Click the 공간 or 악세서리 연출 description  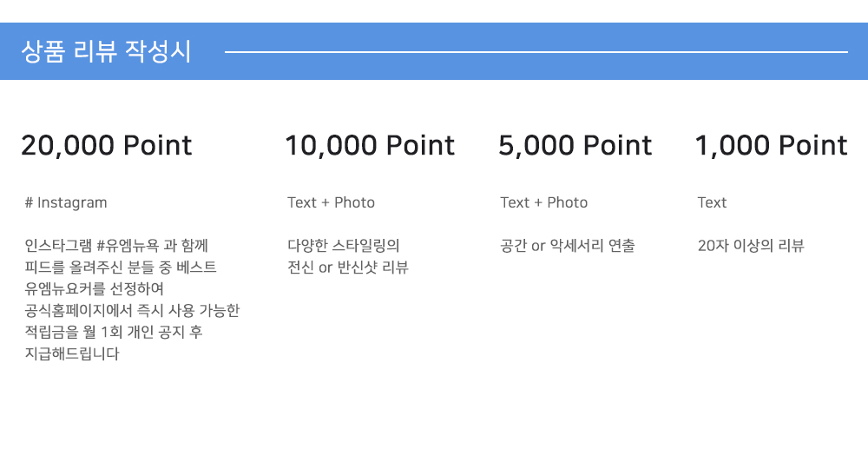pos(568,246)
